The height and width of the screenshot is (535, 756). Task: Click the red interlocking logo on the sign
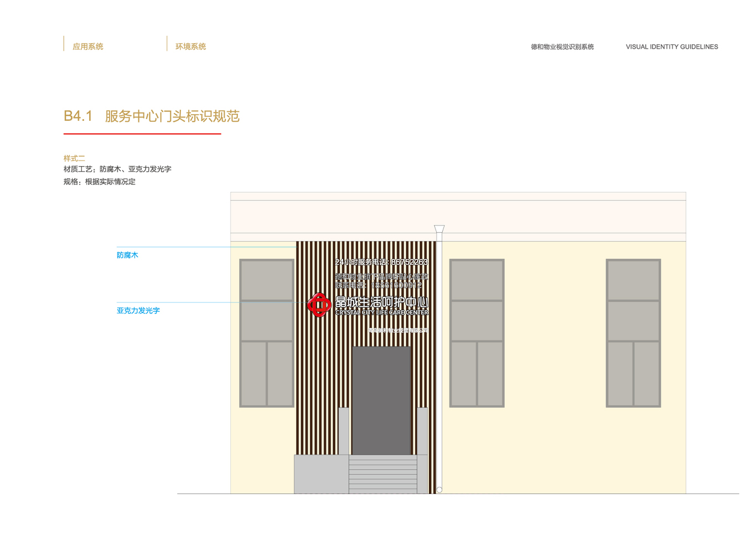point(319,305)
